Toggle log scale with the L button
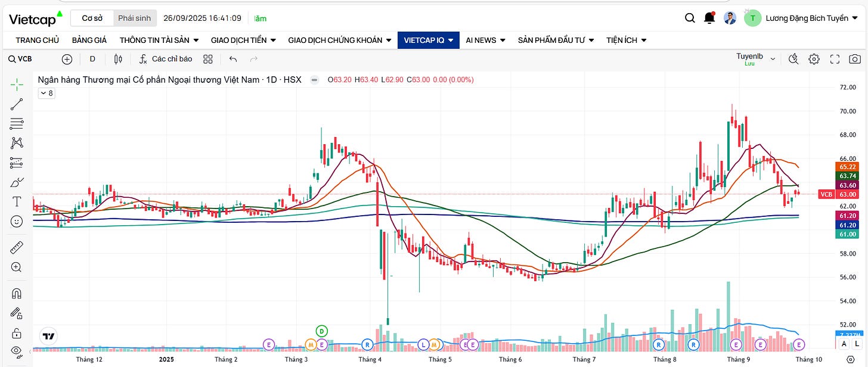The height and width of the screenshot is (367, 868). 858,344
